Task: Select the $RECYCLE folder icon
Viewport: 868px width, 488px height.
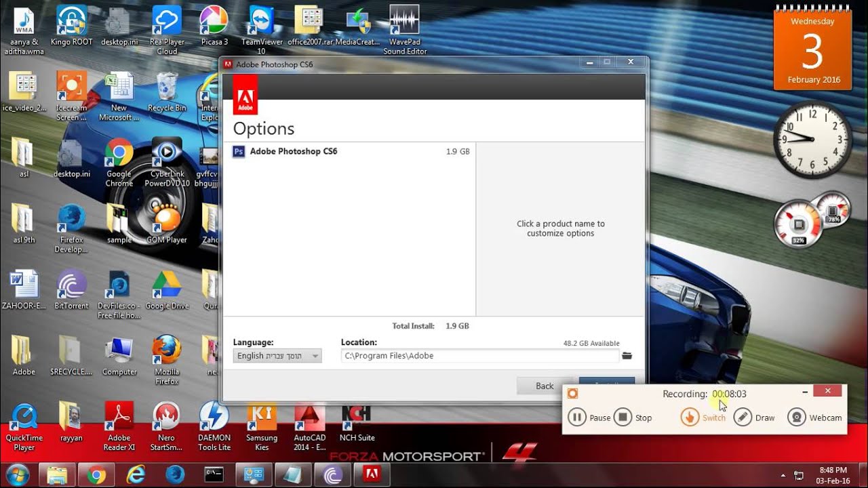Action: pos(71,356)
